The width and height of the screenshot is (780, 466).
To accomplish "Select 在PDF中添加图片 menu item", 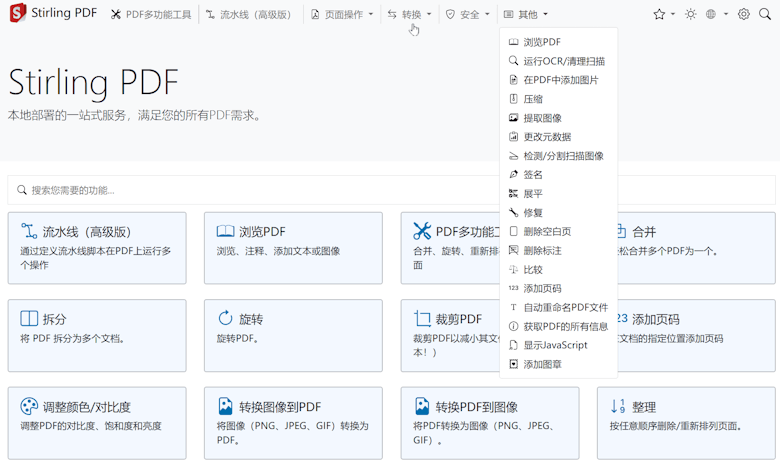I will [559, 80].
